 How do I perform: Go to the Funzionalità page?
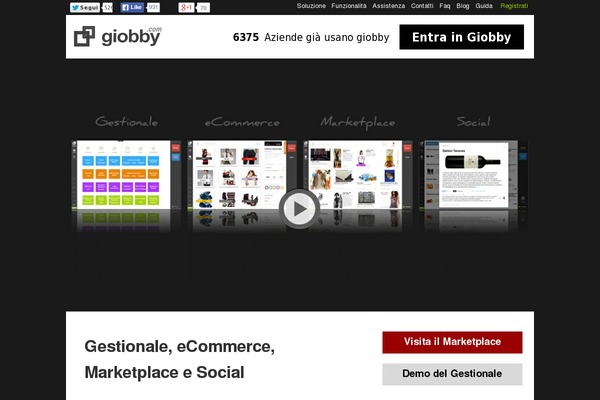coord(349,6)
